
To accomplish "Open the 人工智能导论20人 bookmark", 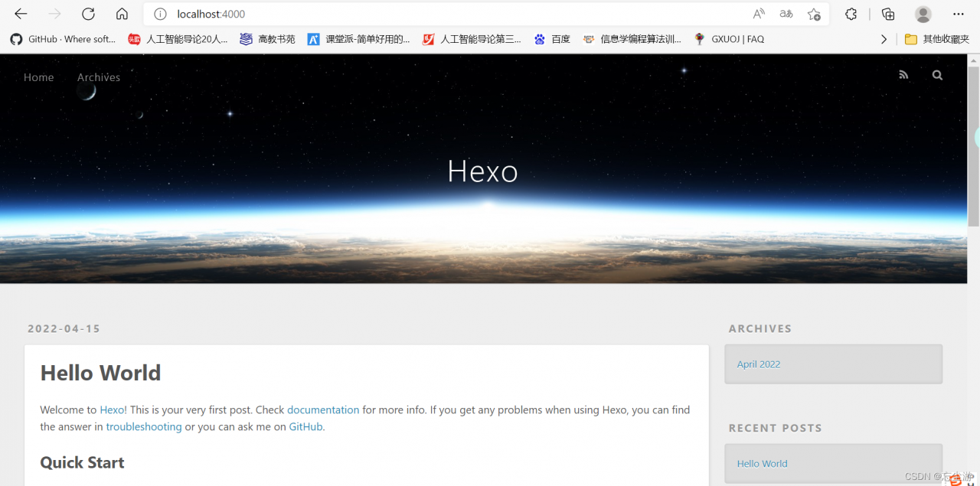I will tap(178, 39).
